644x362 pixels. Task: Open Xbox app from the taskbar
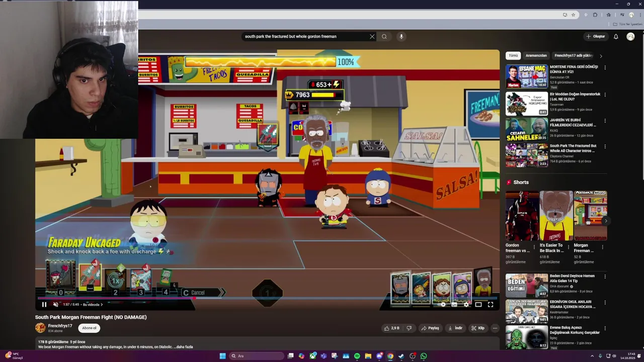(312, 356)
